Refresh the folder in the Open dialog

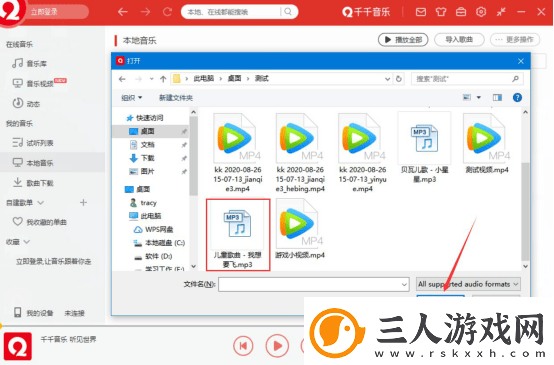tap(399, 79)
